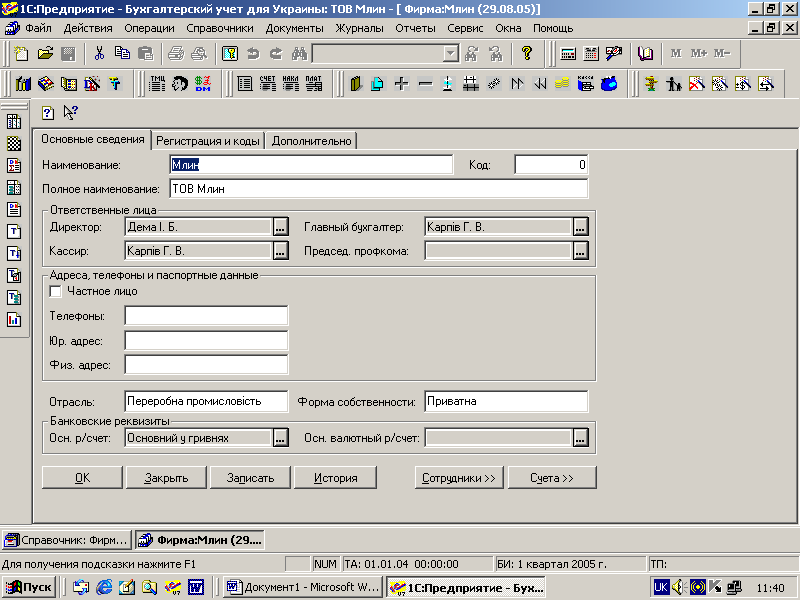Click the face (employees) icon
Viewport: 800px width, 600px height.
tap(180, 83)
